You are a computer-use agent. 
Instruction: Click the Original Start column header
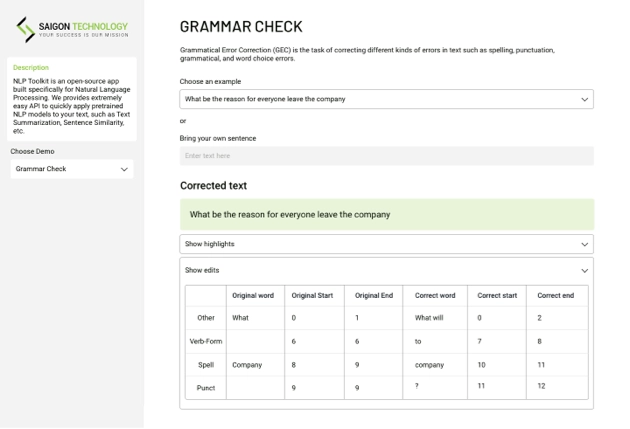(x=311, y=295)
